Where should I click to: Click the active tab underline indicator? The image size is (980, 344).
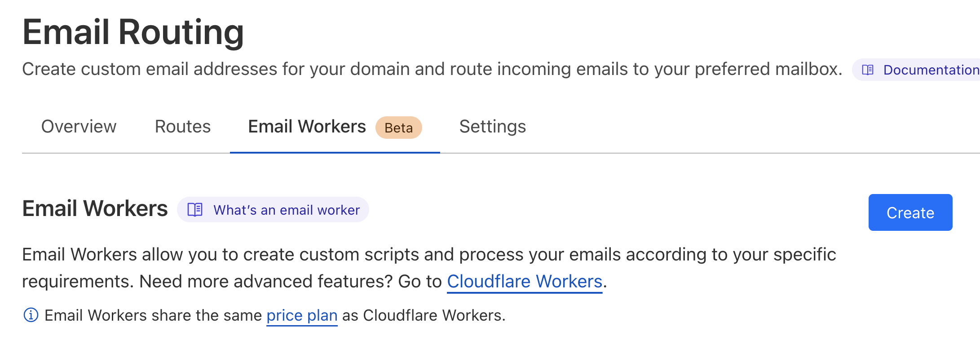coord(335,153)
